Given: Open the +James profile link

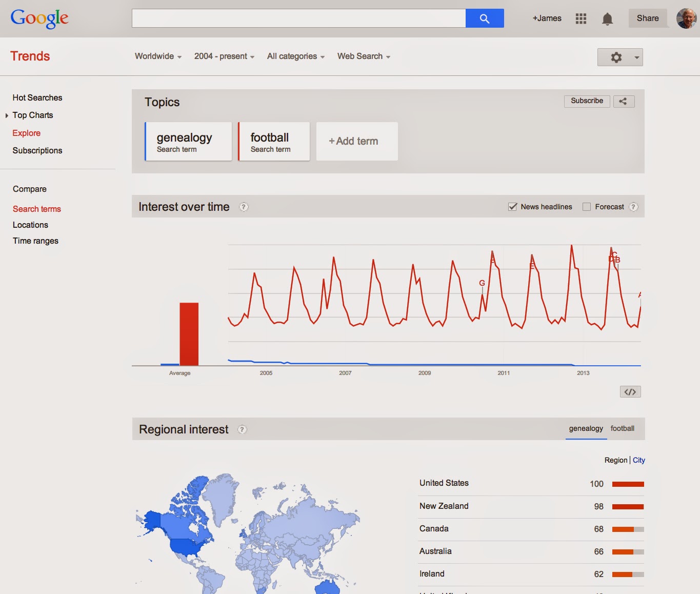Looking at the screenshot, I should (x=547, y=18).
